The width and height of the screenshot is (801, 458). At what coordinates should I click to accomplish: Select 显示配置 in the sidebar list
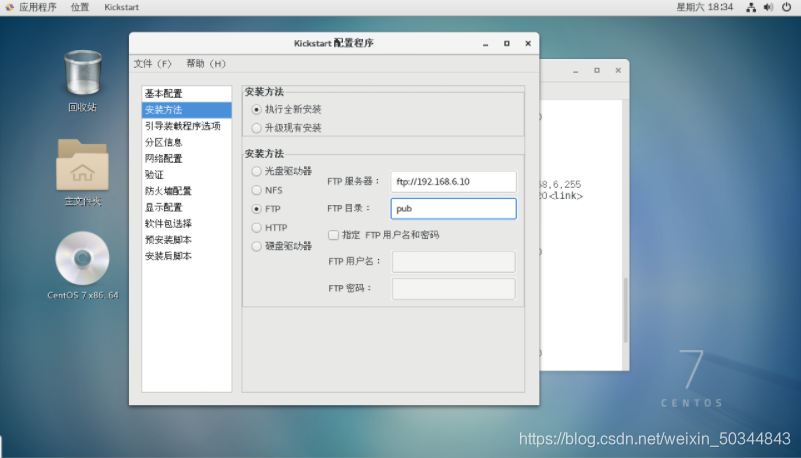click(186, 207)
